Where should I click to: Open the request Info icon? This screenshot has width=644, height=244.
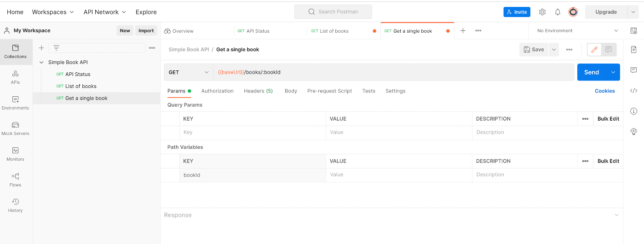634,111
